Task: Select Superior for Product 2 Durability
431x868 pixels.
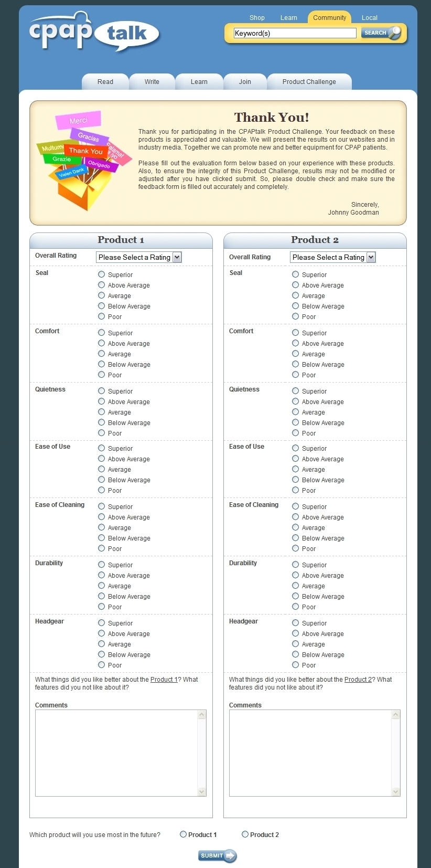Action: (296, 565)
